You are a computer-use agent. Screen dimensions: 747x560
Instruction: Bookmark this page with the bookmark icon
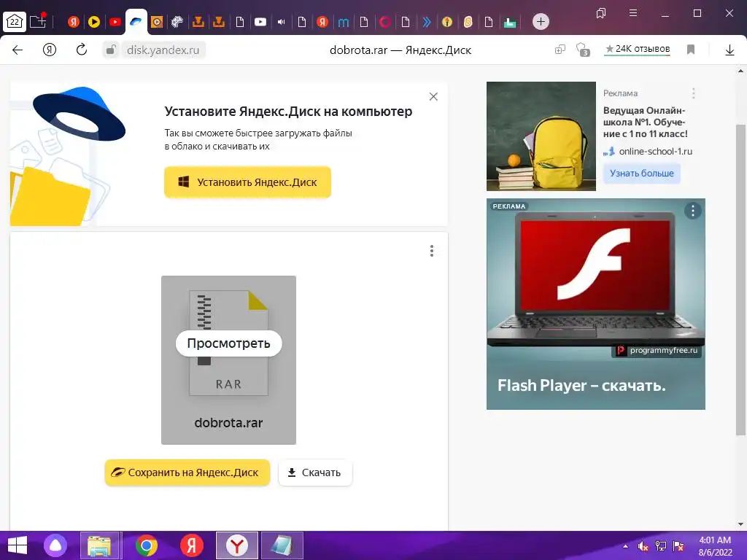pyautogui.click(x=691, y=50)
